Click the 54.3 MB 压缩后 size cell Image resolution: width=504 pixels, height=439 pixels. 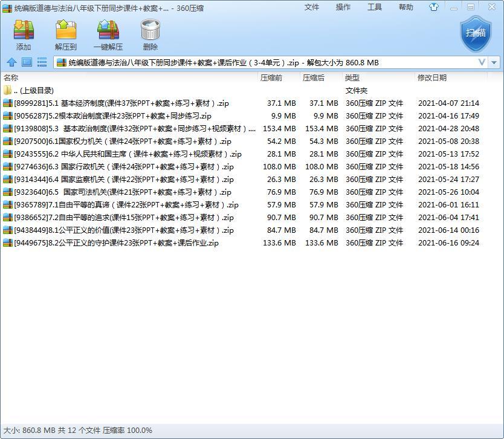click(x=324, y=141)
